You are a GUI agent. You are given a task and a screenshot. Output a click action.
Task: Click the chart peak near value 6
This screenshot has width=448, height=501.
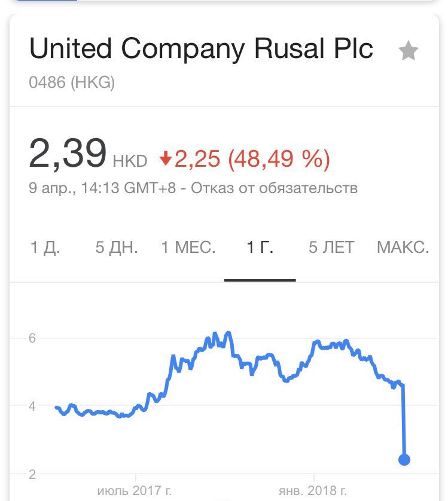point(228,333)
